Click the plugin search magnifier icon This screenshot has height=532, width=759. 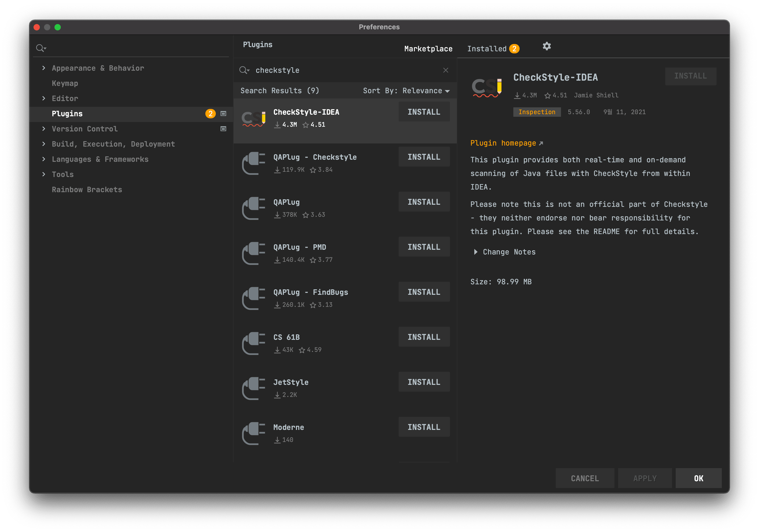coord(244,70)
